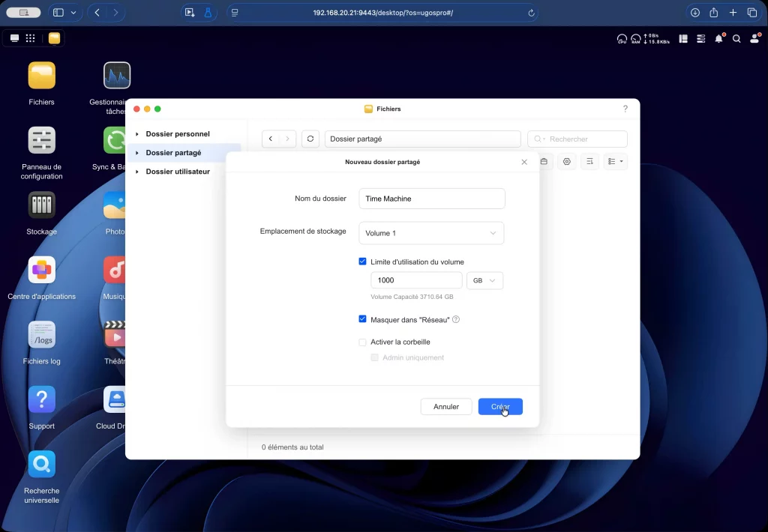Select Dossier utilisateur in sidebar

[178, 172]
